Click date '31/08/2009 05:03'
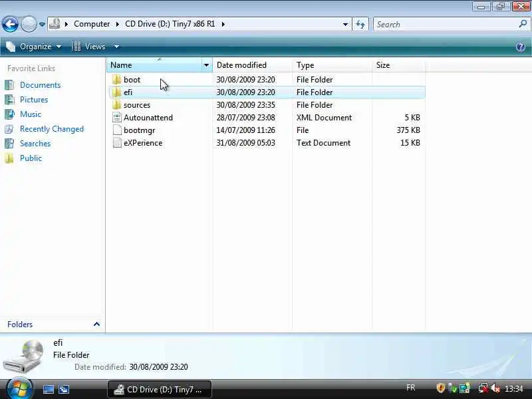532x399 pixels. tap(245, 143)
